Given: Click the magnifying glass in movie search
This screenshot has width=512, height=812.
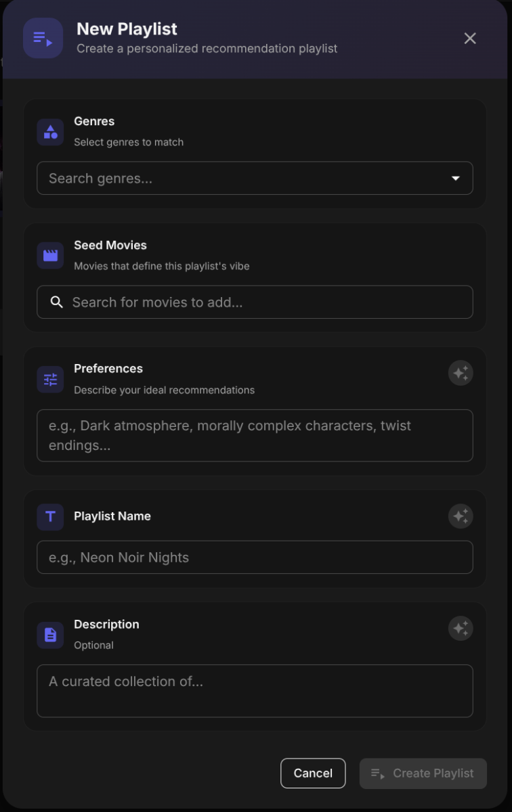Looking at the screenshot, I should click(57, 302).
